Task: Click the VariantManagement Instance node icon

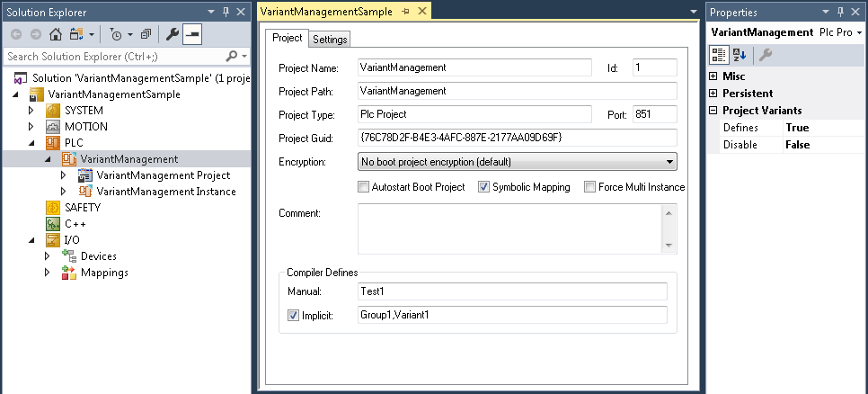Action: click(x=84, y=192)
